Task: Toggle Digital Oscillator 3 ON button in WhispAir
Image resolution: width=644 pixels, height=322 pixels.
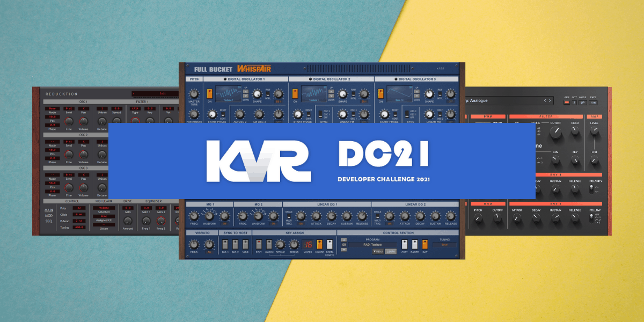Action: 380,93
